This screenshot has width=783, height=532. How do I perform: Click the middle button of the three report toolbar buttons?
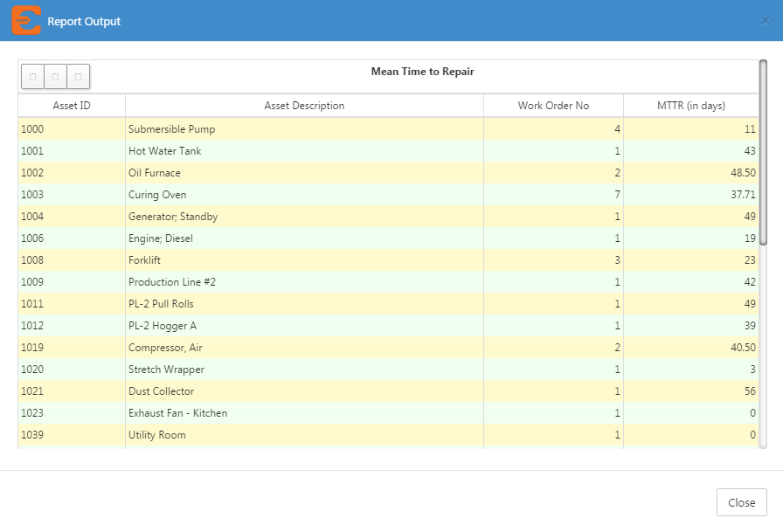(x=55, y=77)
